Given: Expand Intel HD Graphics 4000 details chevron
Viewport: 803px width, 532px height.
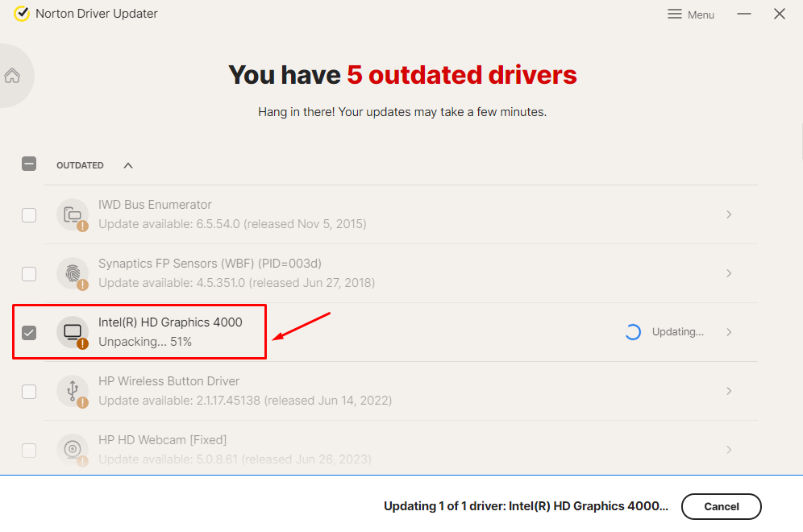Looking at the screenshot, I should pos(729,332).
